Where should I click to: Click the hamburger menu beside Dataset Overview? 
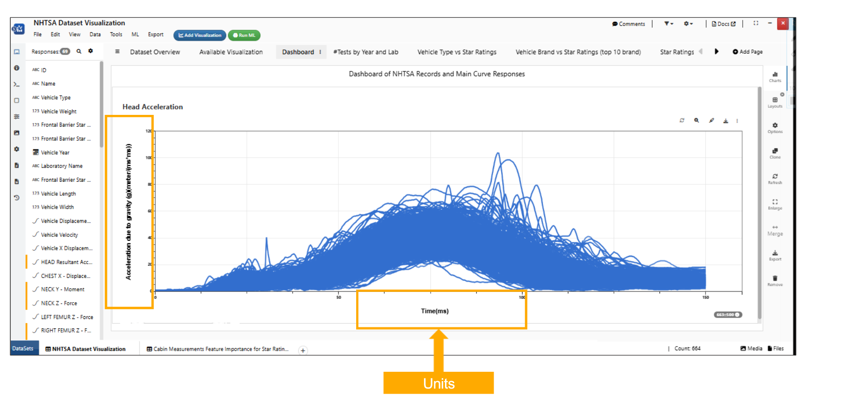coord(117,52)
